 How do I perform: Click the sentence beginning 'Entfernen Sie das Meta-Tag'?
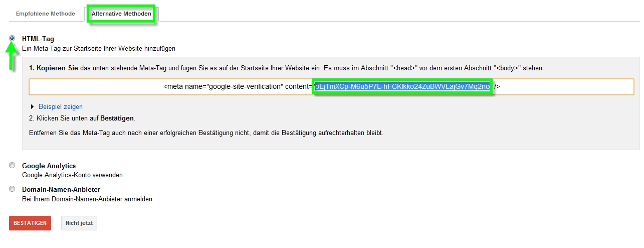tap(206, 133)
